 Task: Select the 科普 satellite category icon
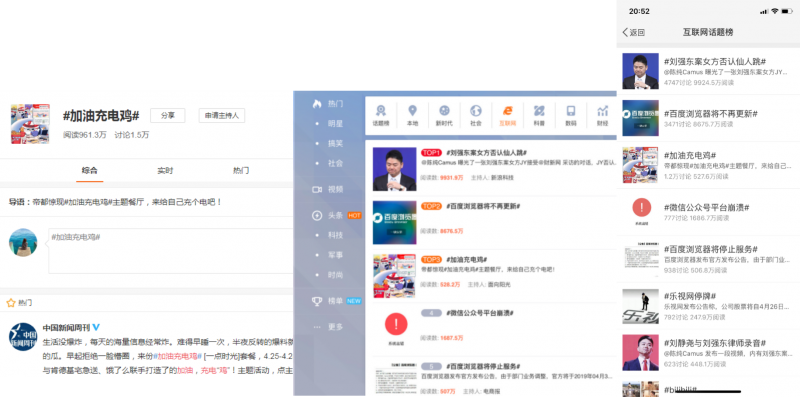coord(539,111)
